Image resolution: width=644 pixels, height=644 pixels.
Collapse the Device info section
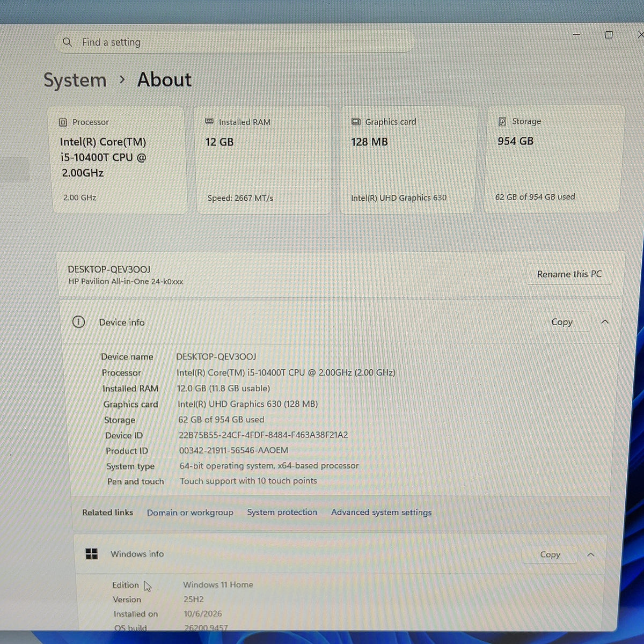tap(605, 322)
